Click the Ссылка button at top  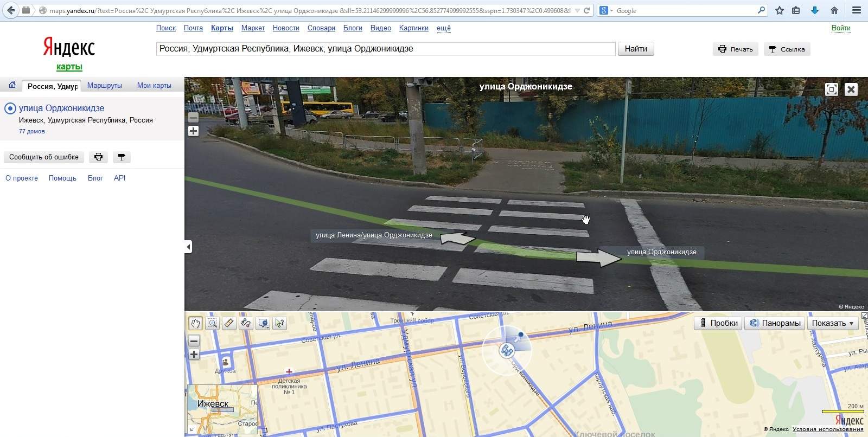tap(787, 49)
